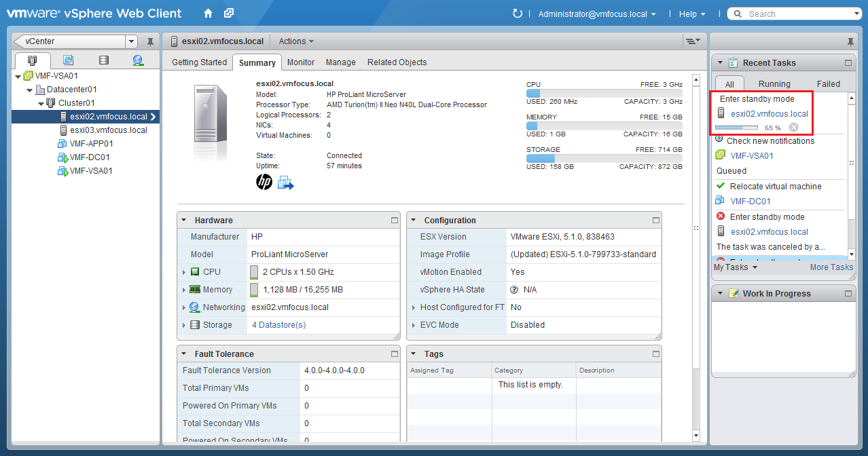The height and width of the screenshot is (456, 868).
Task: Open the Actions dropdown menu
Action: click(296, 41)
